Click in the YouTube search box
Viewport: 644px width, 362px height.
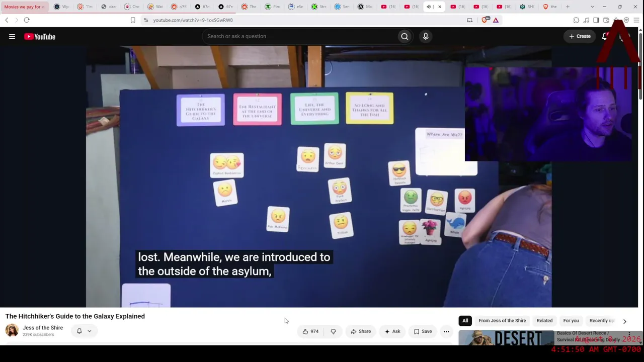tap(299, 36)
